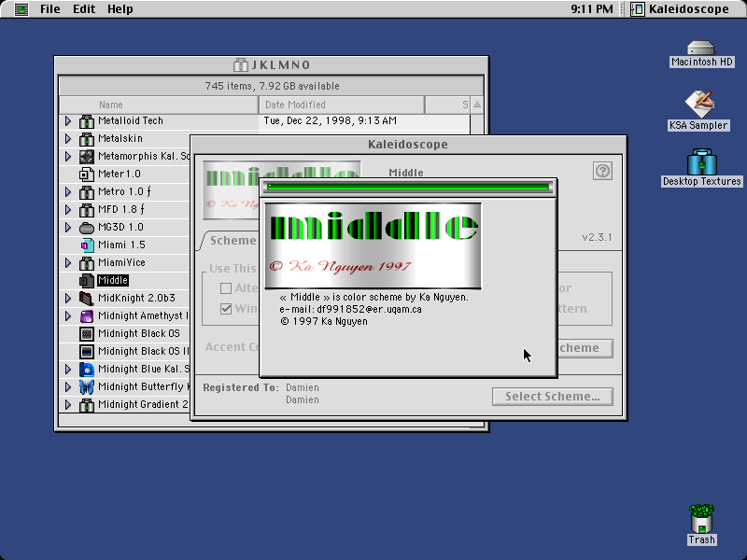Click the date 'Tue, Dec 22, 1998, 9:13 AM'
This screenshot has height=560, width=747.
coord(331,121)
